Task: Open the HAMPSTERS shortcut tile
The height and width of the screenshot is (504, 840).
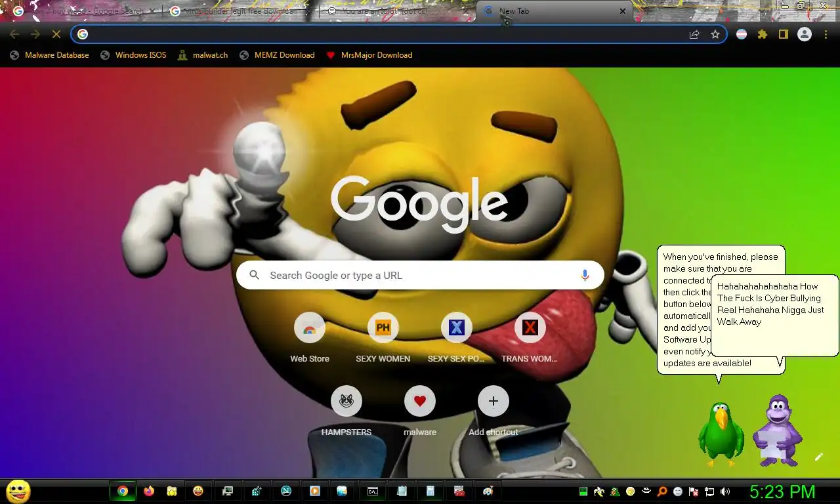Action: (346, 411)
